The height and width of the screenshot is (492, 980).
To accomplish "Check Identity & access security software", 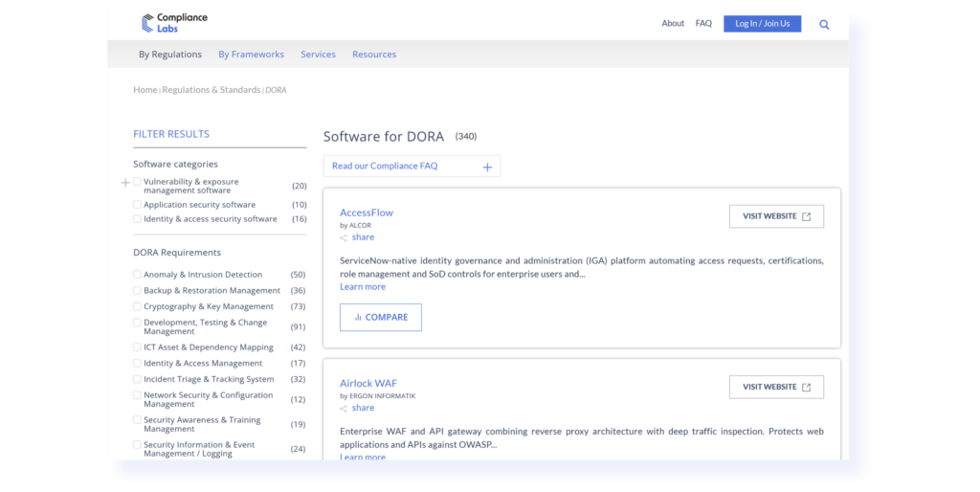I will coord(137,219).
